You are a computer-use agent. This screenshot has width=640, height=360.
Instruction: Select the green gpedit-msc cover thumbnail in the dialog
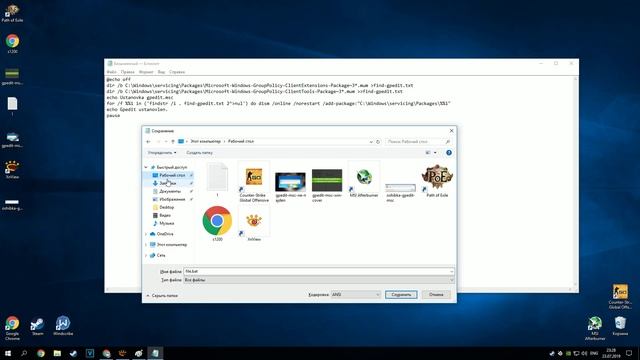tap(327, 185)
